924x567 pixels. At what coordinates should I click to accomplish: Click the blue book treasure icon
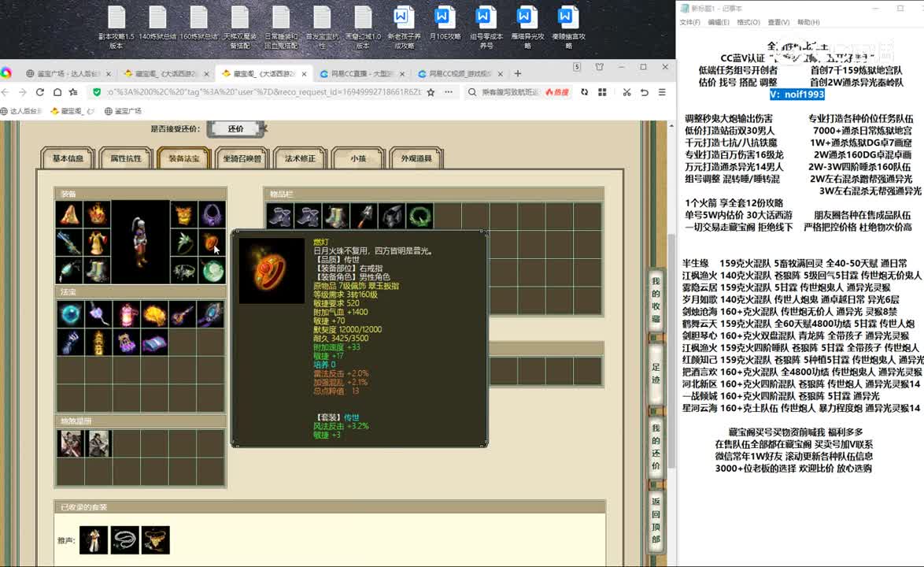154,343
